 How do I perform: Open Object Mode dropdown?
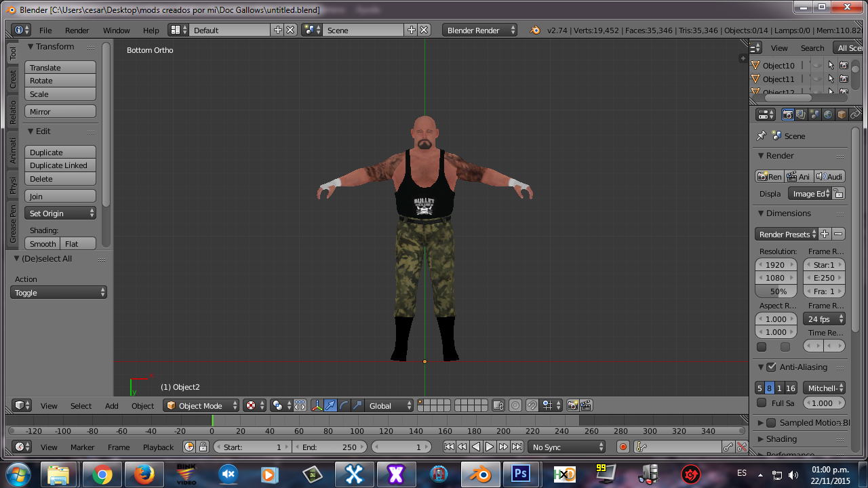(x=201, y=405)
